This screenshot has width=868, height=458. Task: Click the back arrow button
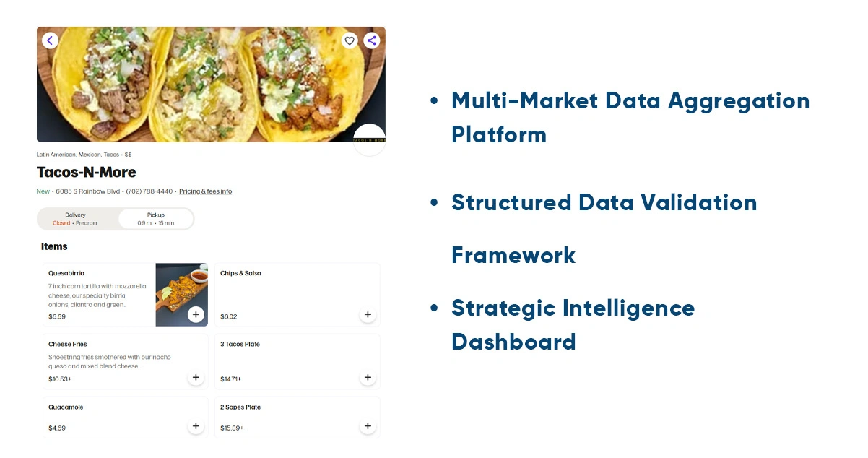(x=50, y=40)
